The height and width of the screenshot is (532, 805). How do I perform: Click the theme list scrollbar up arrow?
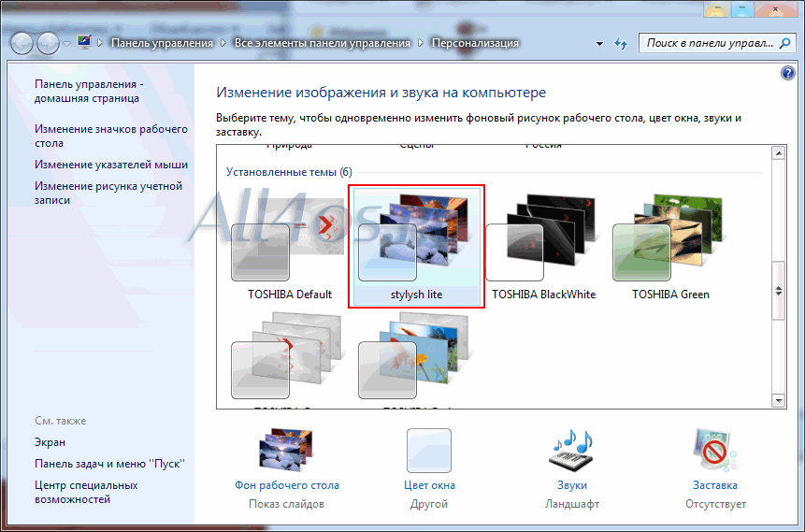click(x=778, y=153)
